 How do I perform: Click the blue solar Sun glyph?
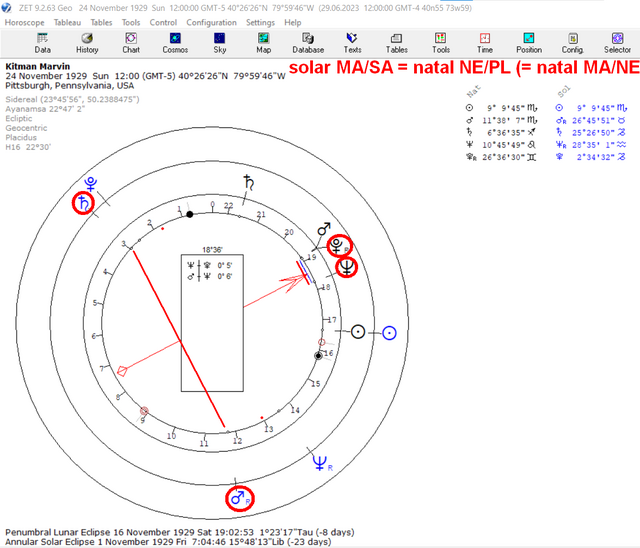pyautogui.click(x=389, y=333)
